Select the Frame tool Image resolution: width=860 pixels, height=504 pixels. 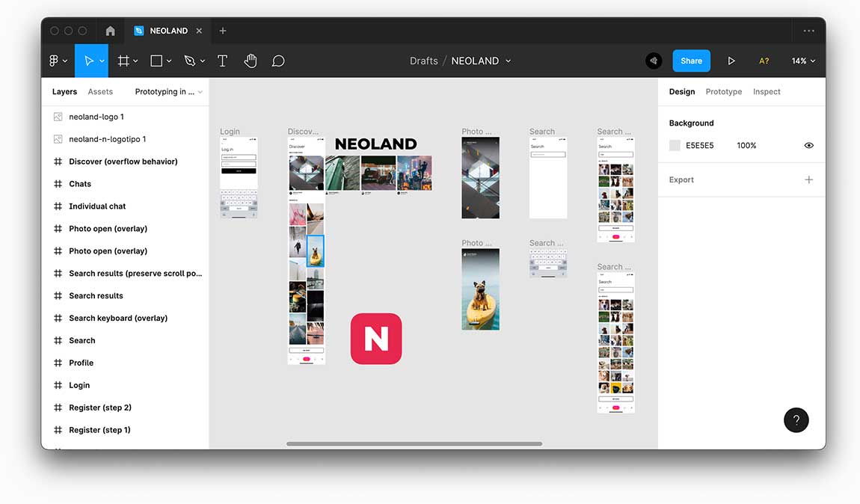(123, 61)
